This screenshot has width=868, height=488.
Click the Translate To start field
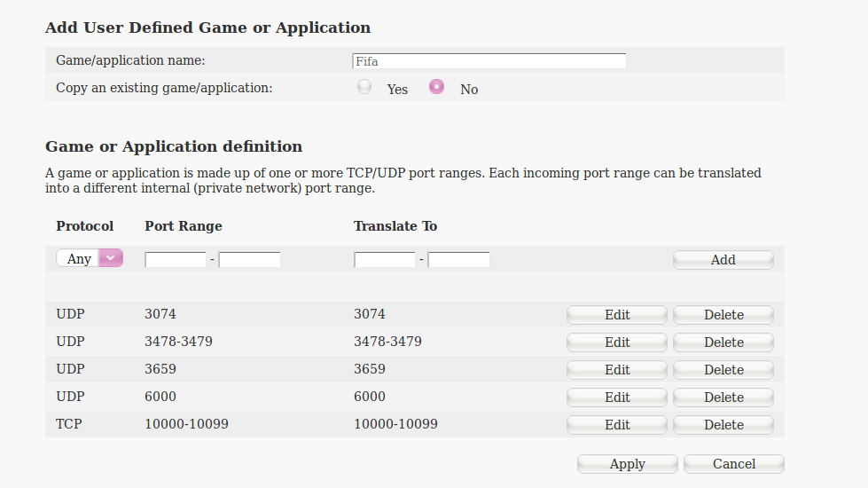tap(385, 260)
